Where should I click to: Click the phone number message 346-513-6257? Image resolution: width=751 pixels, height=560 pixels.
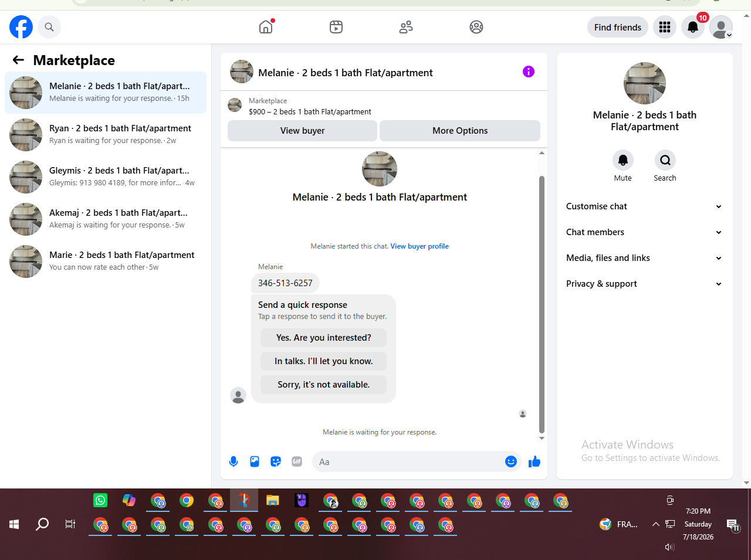coord(285,283)
